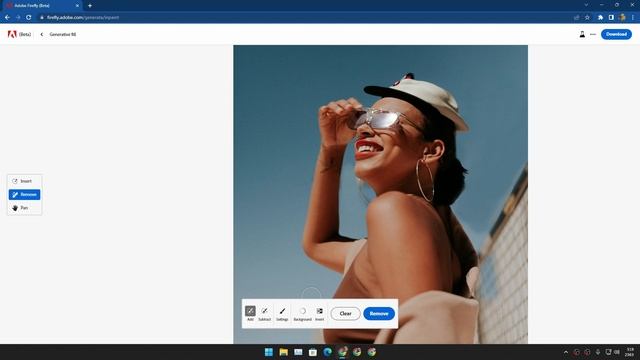The image size is (640, 360).
Task: Select the Pan hand tool
Action: (24, 208)
